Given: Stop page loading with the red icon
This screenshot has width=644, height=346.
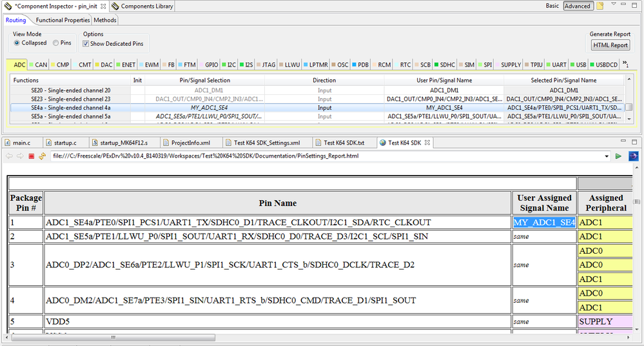Looking at the screenshot, I should [31, 156].
